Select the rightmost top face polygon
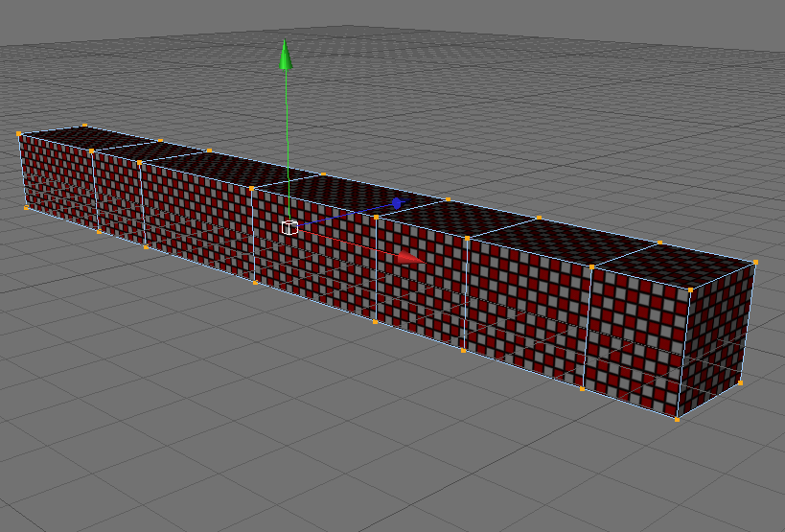 674,265
